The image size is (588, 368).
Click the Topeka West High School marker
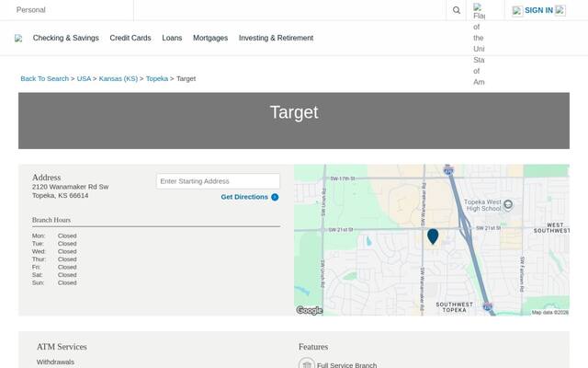[508, 204]
